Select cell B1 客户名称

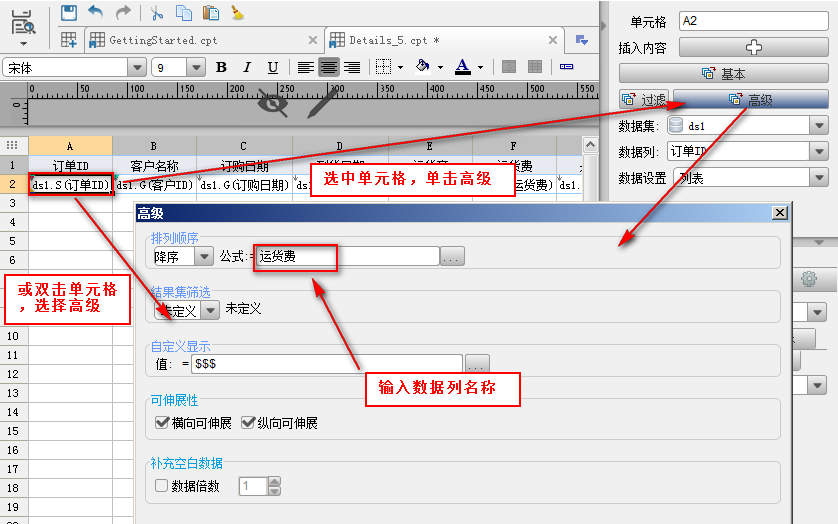click(x=154, y=166)
